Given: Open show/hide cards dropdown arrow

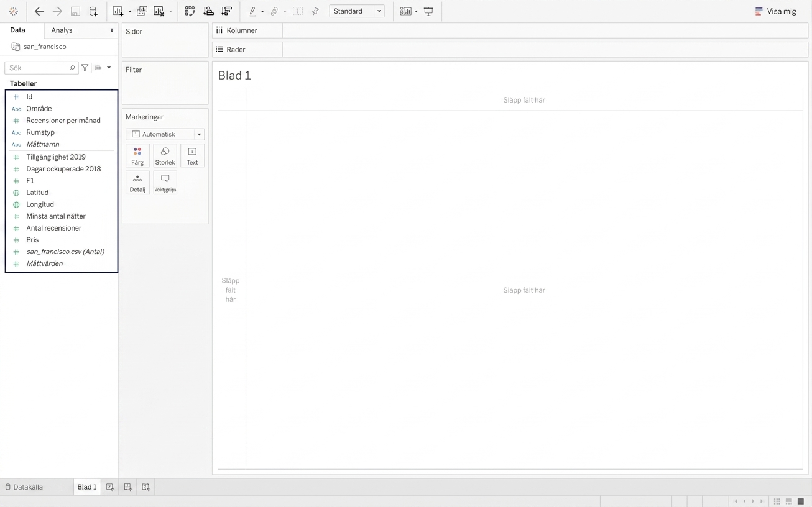Looking at the screenshot, I should point(416,11).
